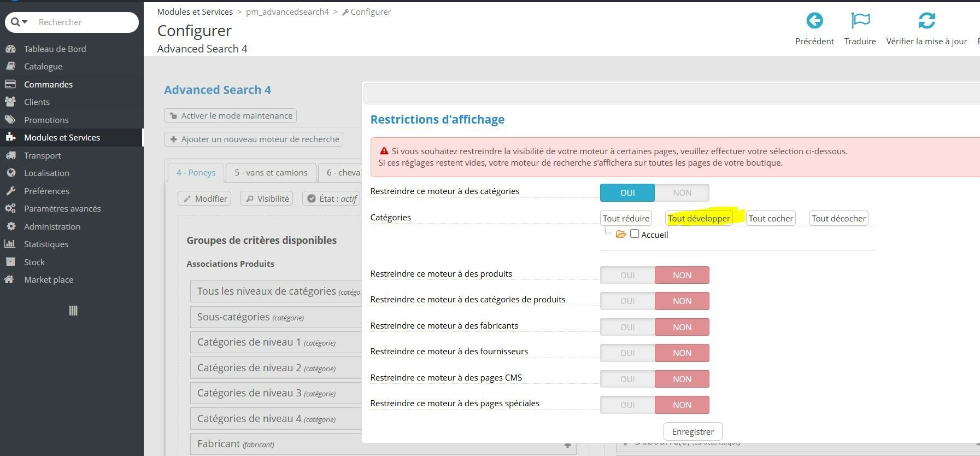Screen dimensions: 980x456
Task: Click the Commandes credit card icon
Action: click(10, 84)
